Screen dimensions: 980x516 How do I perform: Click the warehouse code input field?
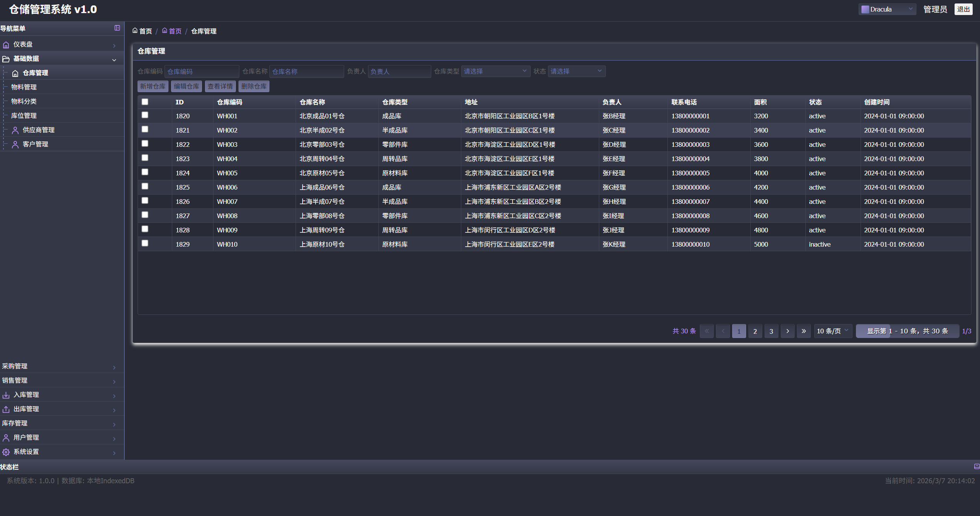coord(202,71)
